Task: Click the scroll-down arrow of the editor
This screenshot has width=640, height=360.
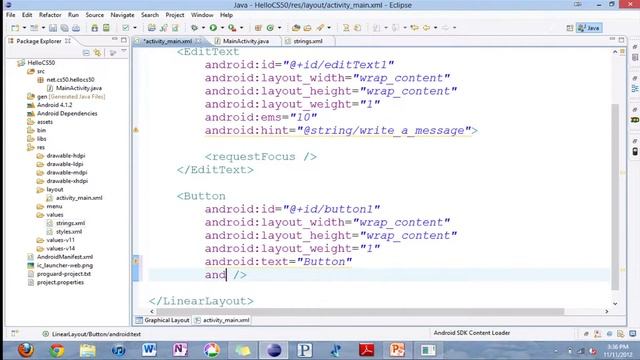Action: point(615,303)
